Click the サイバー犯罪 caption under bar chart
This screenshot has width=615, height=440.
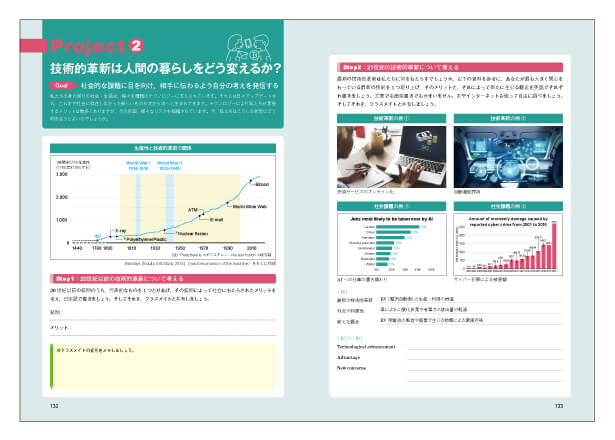(x=480, y=280)
